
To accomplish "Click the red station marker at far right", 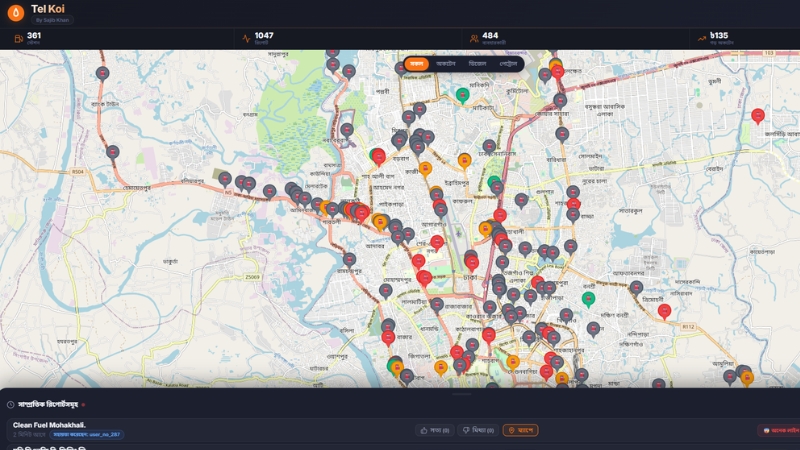I will point(757,115).
